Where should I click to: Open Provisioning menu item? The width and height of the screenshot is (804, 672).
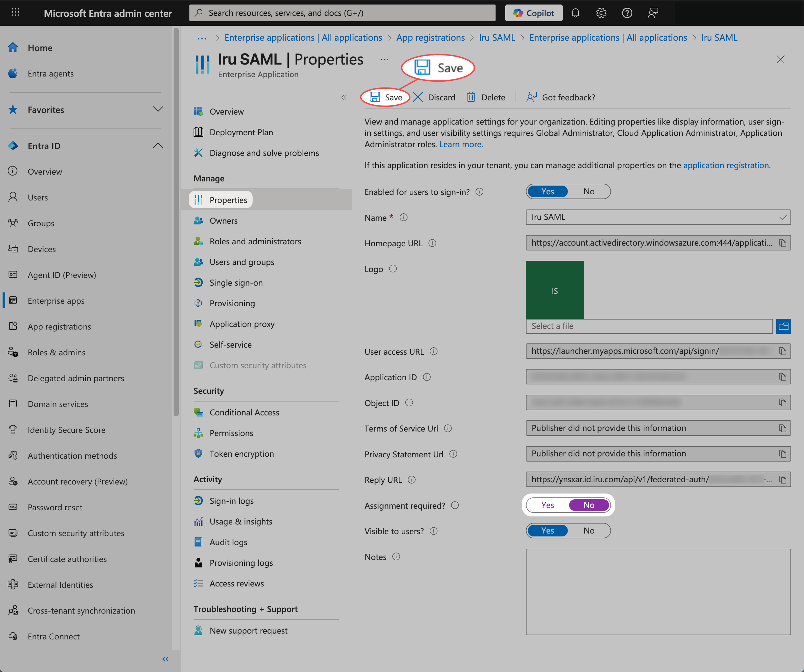pos(232,303)
